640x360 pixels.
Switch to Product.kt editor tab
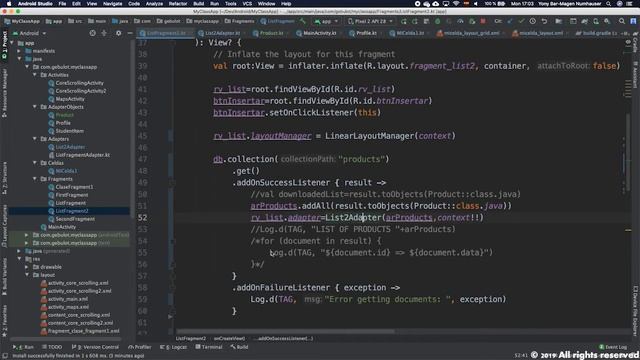269,33
